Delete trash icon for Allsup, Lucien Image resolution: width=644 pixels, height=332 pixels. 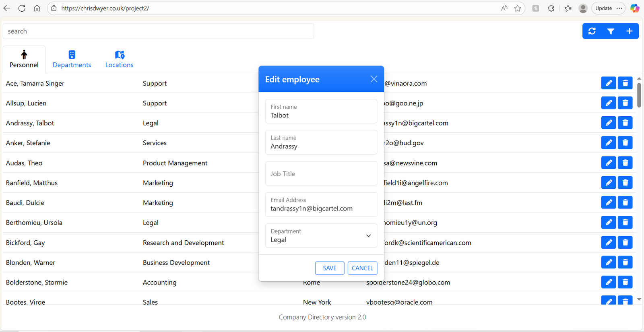pyautogui.click(x=625, y=103)
